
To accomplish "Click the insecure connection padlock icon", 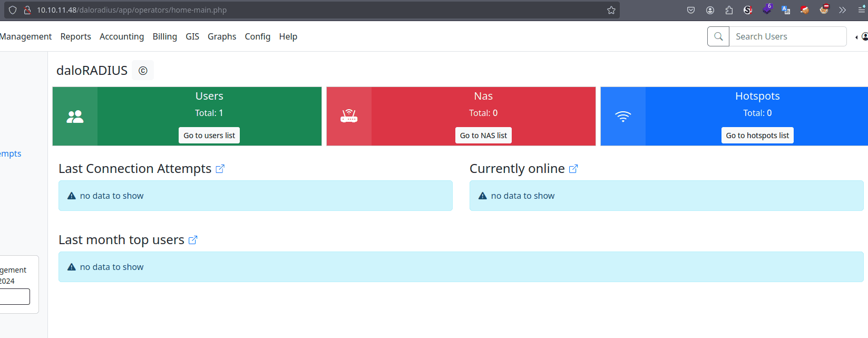I will tap(27, 10).
